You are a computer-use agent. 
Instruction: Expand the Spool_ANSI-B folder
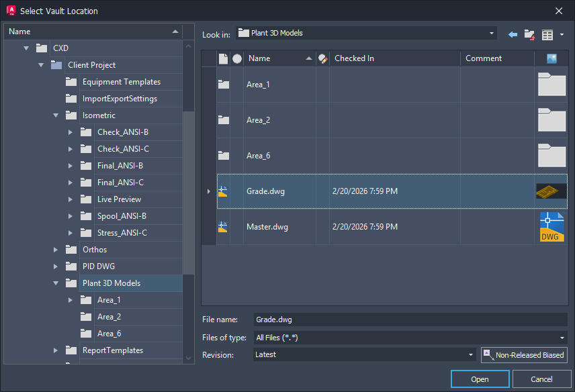coord(70,216)
